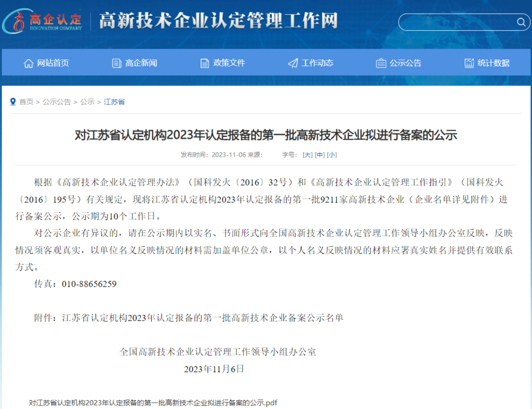Click the paper plane icon beside 工作动态
This screenshot has height=409, width=532.
(x=293, y=63)
